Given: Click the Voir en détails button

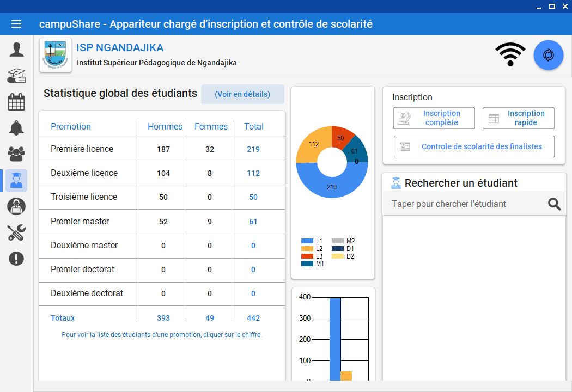Looking at the screenshot, I should pos(242,94).
